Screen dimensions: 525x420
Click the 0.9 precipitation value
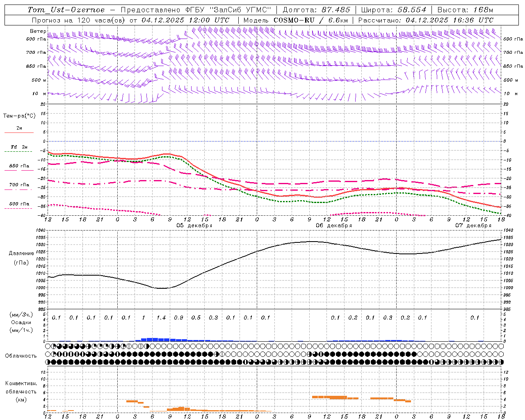(x=178, y=317)
